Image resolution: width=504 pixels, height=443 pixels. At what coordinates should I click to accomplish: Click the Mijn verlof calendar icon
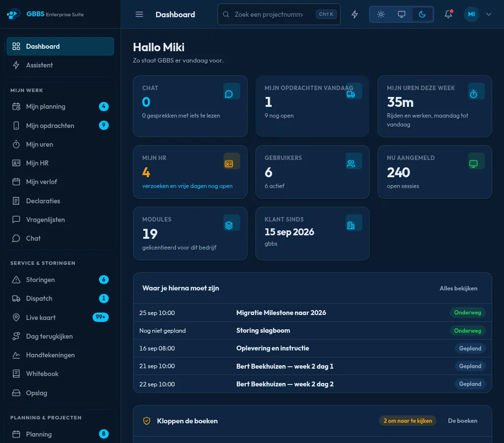tap(16, 182)
